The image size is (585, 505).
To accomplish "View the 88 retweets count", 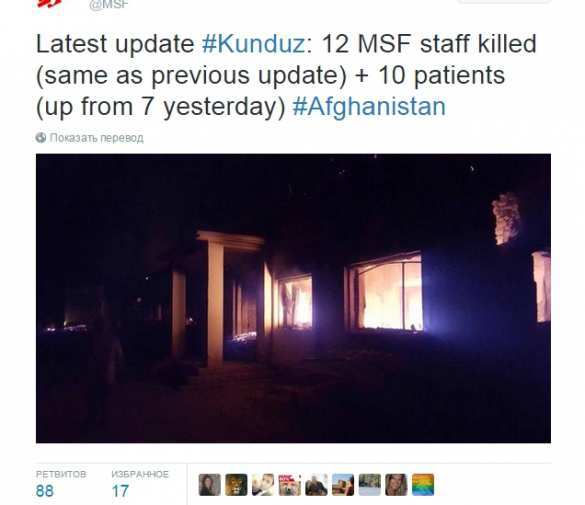I will (45, 491).
